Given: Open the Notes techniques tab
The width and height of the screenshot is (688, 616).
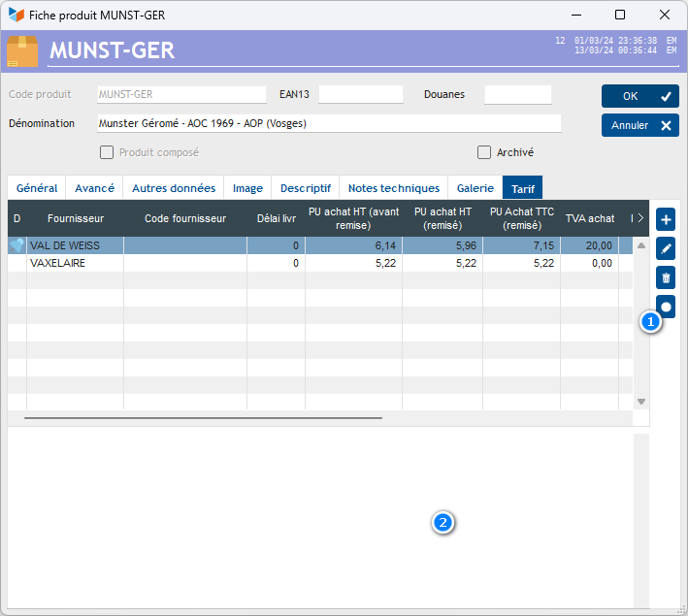Looking at the screenshot, I should 394,188.
